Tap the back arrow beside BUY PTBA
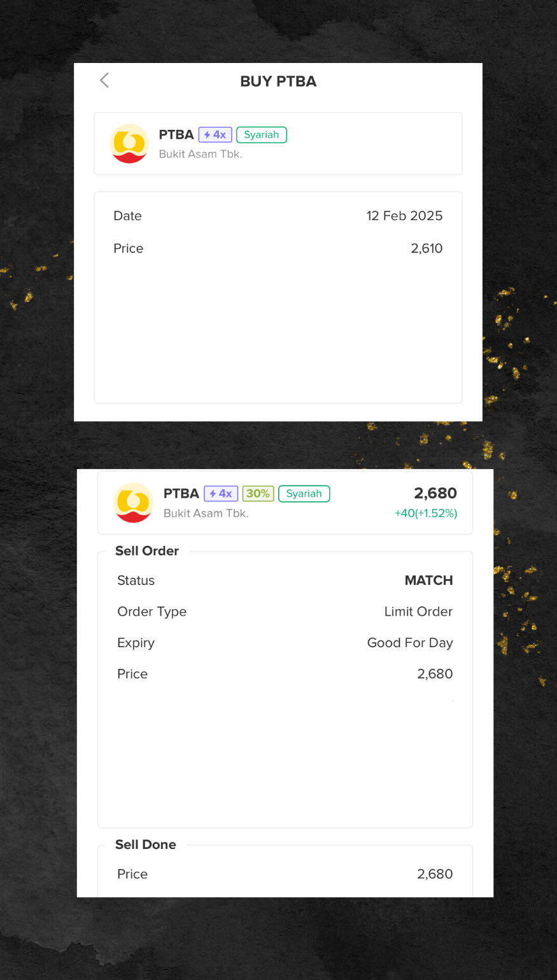Screen dimensions: 557x980 [x=104, y=80]
